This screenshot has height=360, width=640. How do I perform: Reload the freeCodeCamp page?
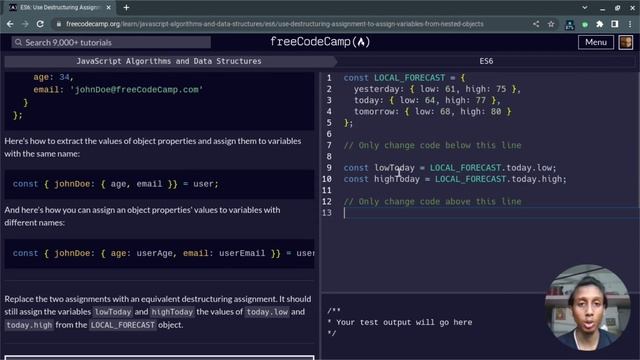coord(40,24)
